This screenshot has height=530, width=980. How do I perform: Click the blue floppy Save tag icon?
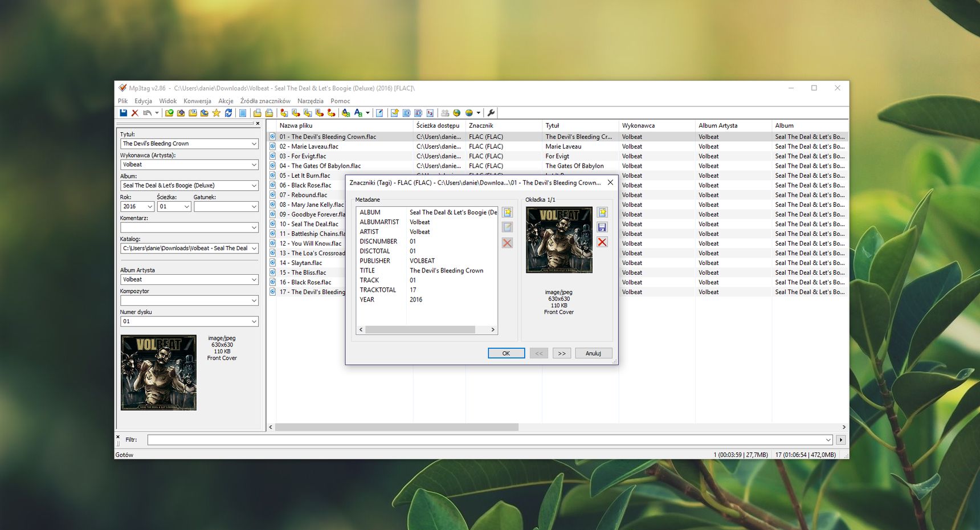[123, 113]
